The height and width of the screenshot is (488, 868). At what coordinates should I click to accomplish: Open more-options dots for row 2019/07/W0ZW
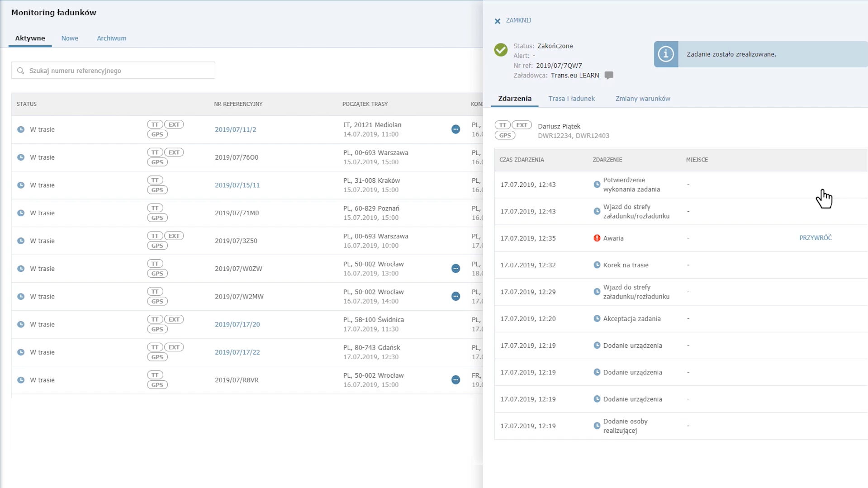[455, 268]
